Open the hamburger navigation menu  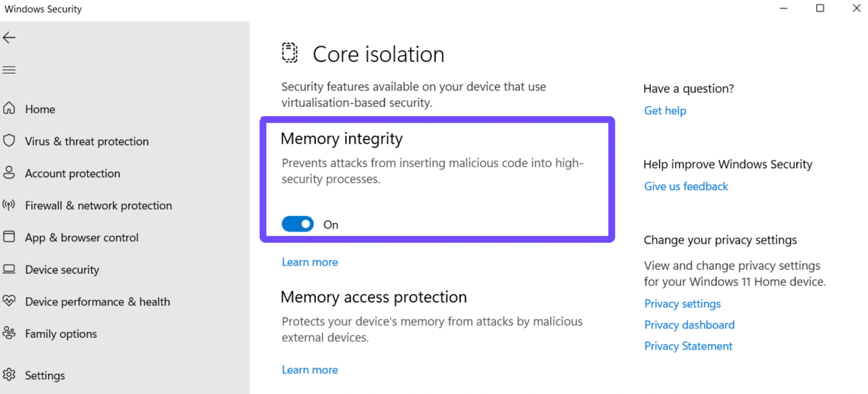(x=9, y=70)
